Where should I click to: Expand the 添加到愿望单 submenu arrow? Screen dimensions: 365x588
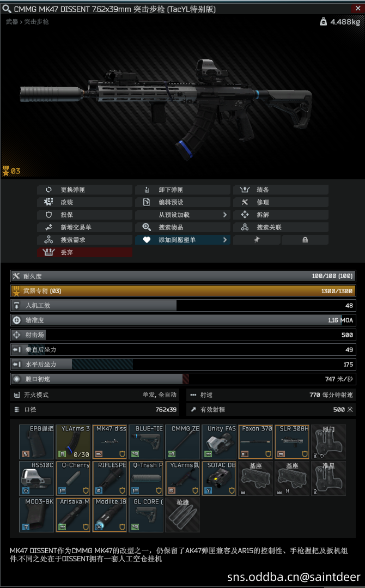[x=225, y=240]
